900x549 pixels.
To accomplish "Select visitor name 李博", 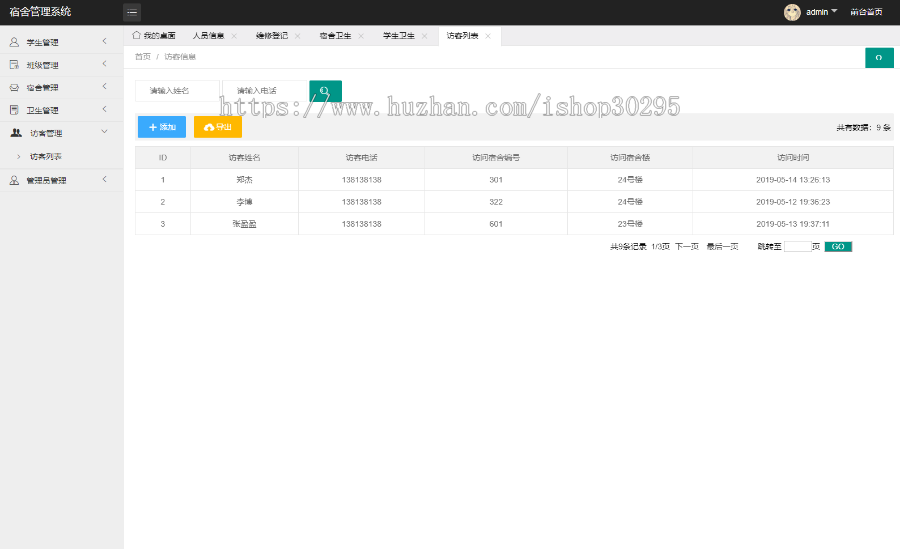I will (x=245, y=202).
